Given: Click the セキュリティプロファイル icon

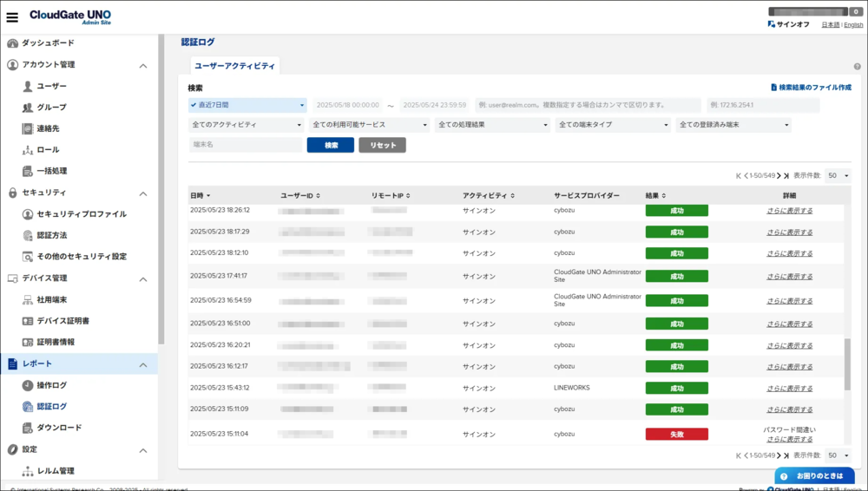Looking at the screenshot, I should point(28,214).
